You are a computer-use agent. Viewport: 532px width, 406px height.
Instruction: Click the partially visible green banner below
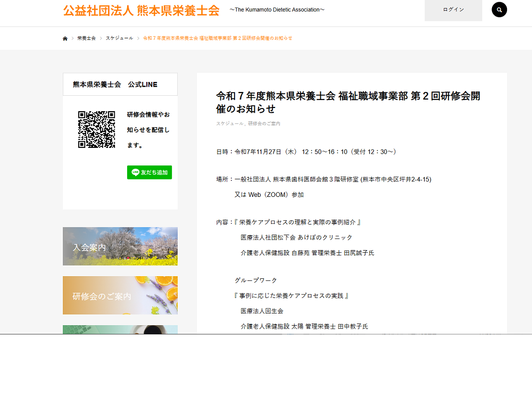click(120, 329)
